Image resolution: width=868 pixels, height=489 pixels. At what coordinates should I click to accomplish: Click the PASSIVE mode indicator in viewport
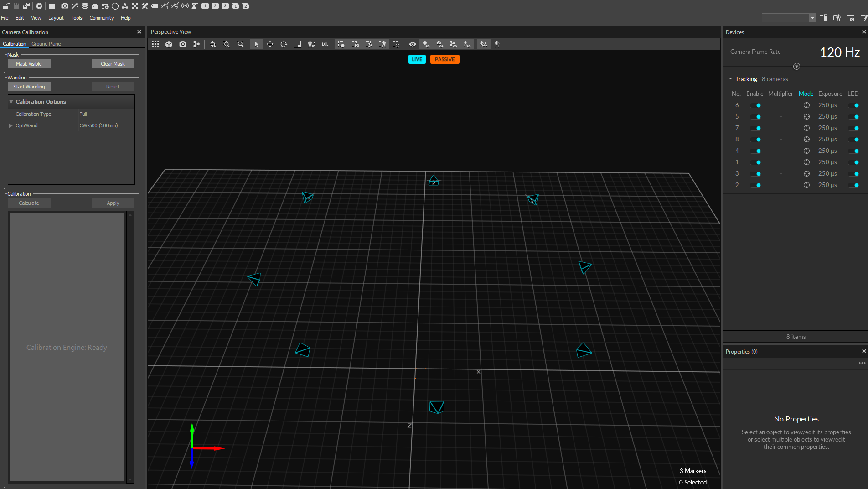pos(444,59)
